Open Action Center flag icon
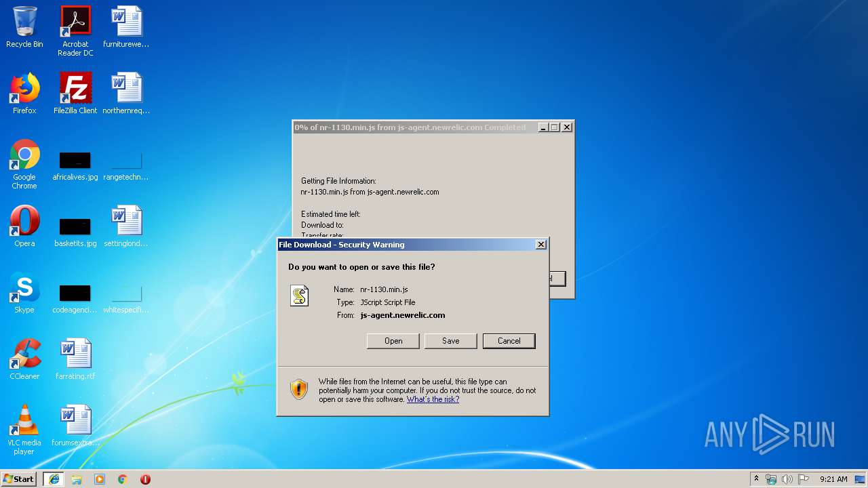The image size is (868, 488). (804, 479)
